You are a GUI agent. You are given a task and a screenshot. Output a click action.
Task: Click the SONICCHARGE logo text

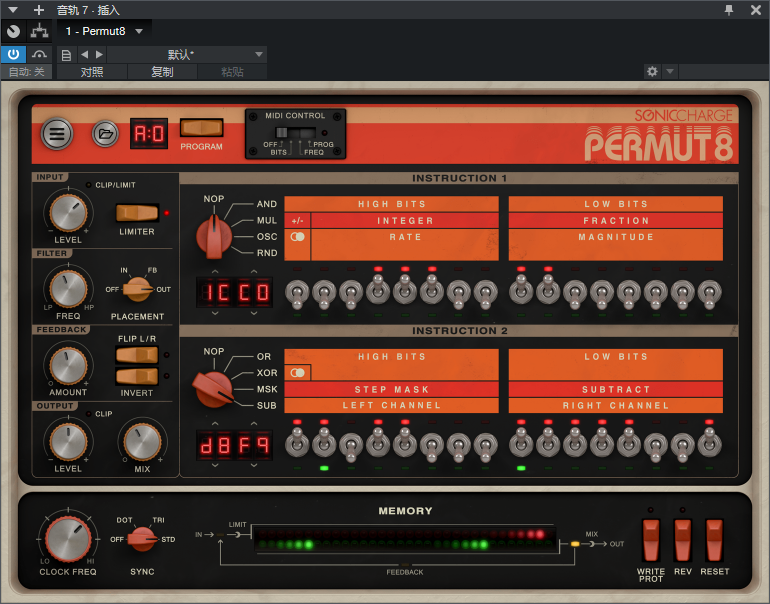click(x=684, y=115)
